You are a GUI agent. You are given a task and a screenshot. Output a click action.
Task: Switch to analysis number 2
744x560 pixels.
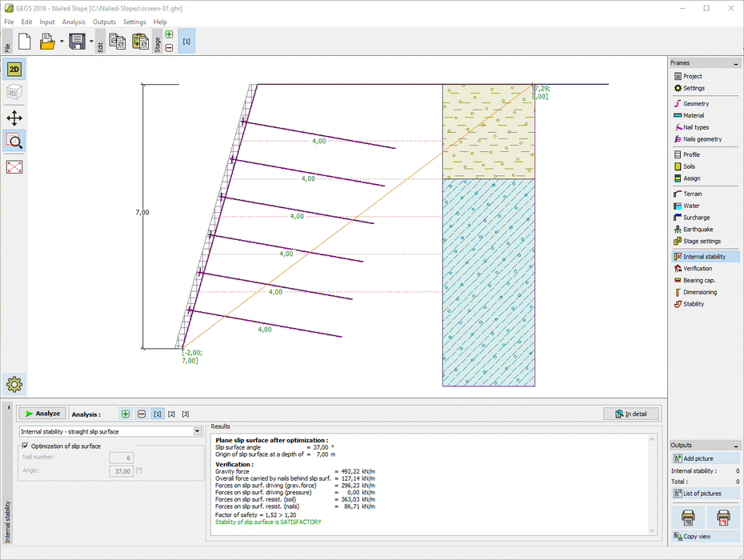171,414
